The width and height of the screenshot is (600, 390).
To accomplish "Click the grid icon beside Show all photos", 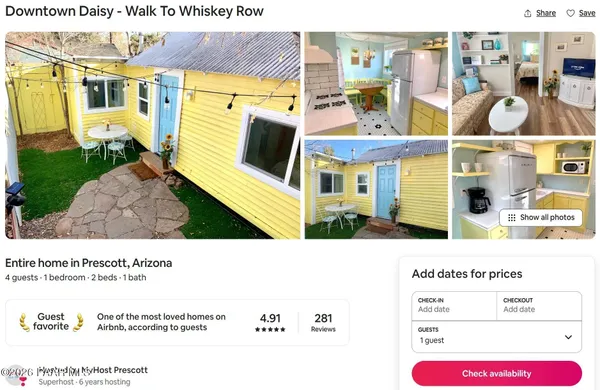I will pos(512,218).
